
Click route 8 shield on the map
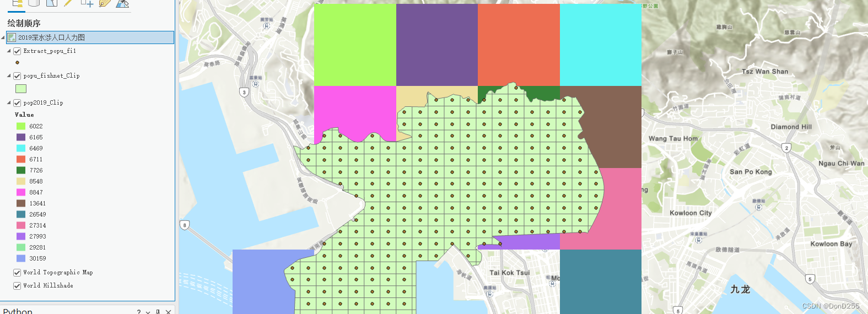point(185,225)
